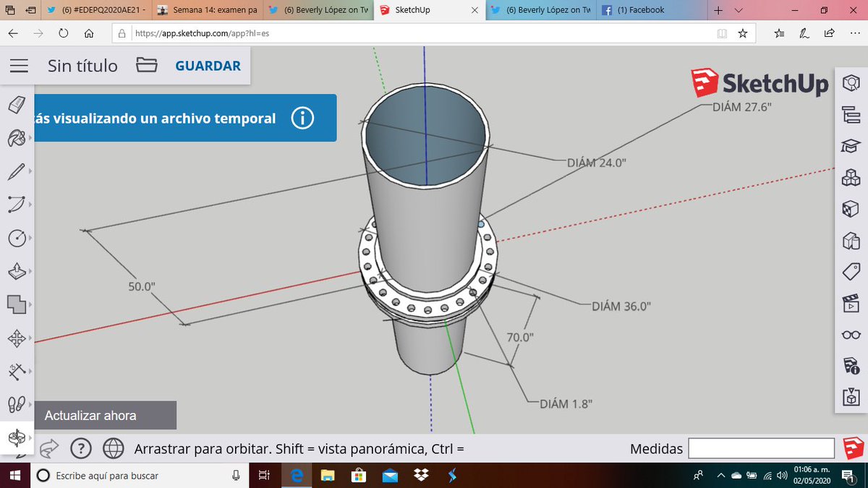Switch to the #EDEPQ2020AE21 Twitter tab
Viewport: 868px width, 488px height.
point(95,10)
